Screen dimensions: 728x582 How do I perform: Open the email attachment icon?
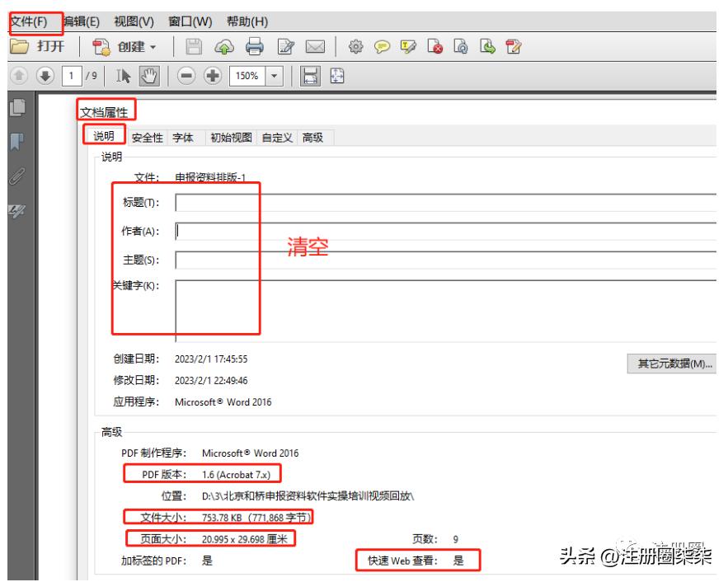point(317,48)
